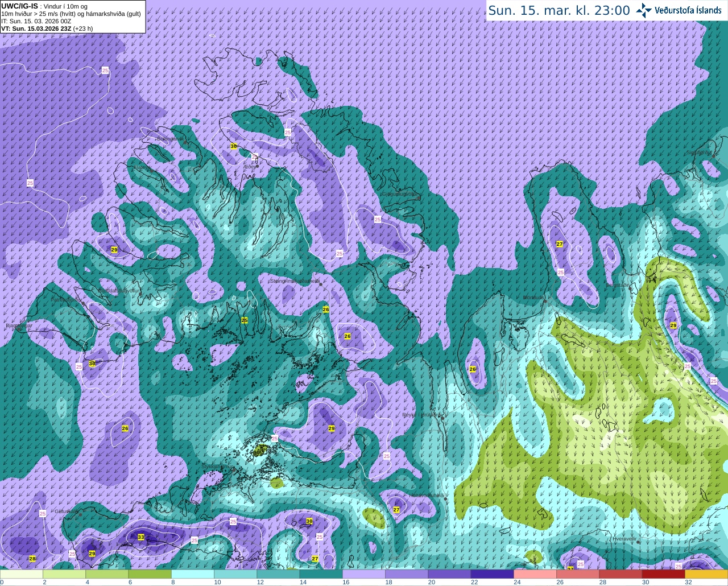Click the Hveravellir station label
Image resolution: width=728 pixels, height=586 pixels.
[x=624, y=539]
